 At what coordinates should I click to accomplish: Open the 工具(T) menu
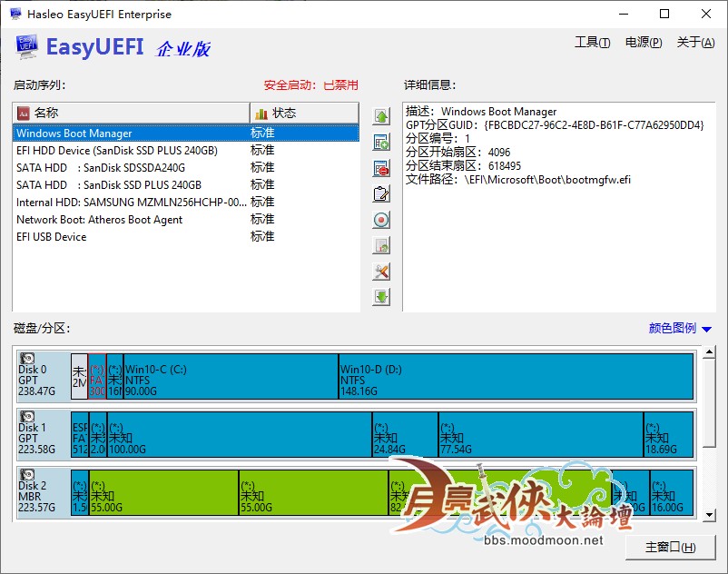pyautogui.click(x=593, y=43)
